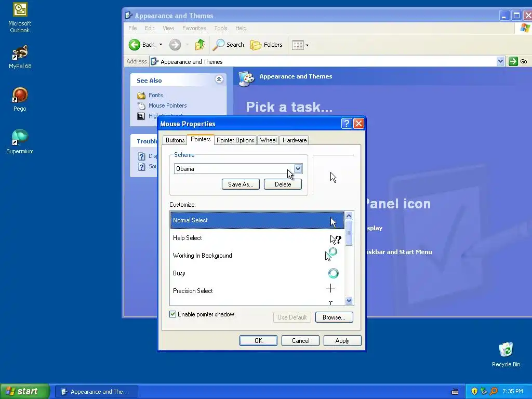Click the taskbar clock showing 7:35 PM
The height and width of the screenshot is (399, 532).
(512, 392)
